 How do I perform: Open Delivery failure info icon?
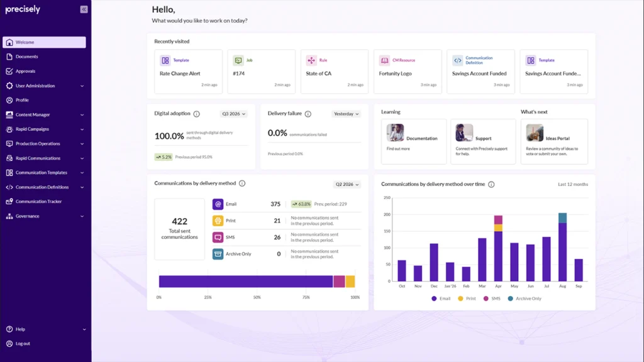308,114
